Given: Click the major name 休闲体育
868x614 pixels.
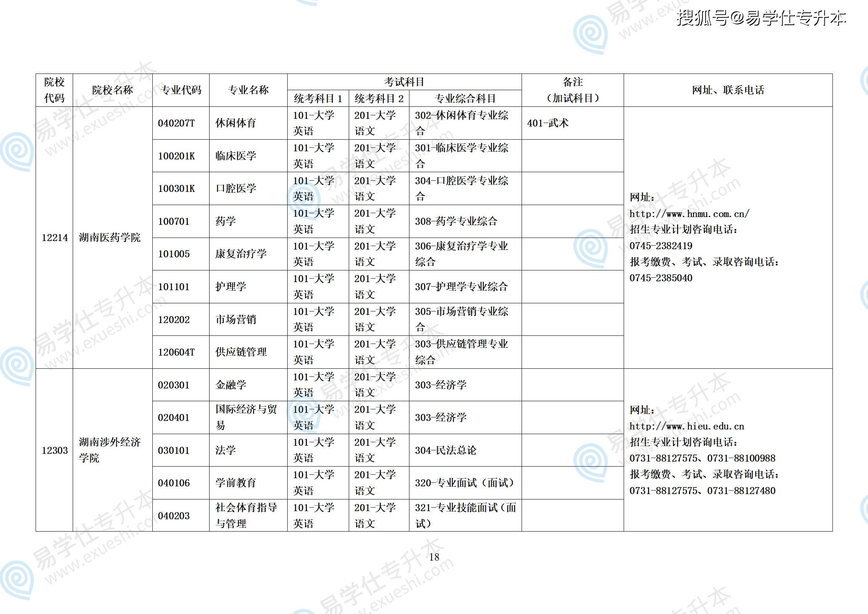Looking at the screenshot, I should tap(236, 123).
